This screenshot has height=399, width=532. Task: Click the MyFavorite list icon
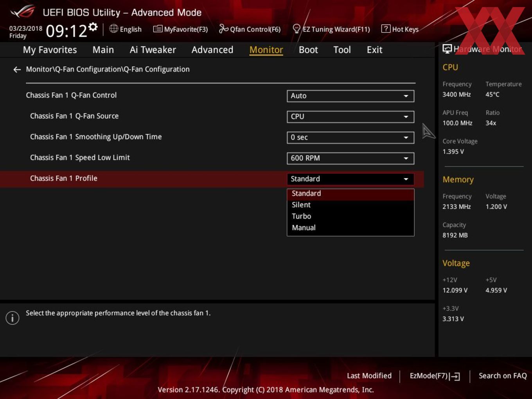(x=158, y=29)
